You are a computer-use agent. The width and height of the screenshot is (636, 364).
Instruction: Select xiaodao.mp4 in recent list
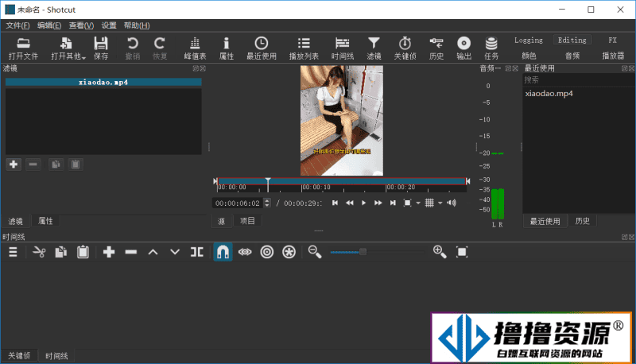click(549, 94)
